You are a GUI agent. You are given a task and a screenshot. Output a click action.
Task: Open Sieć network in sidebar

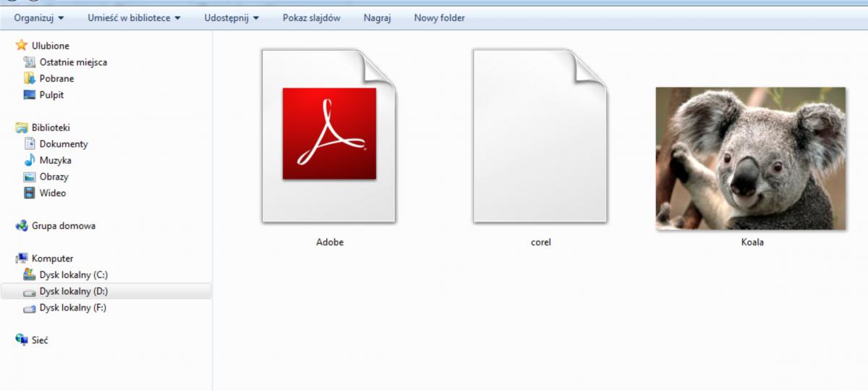click(x=39, y=340)
